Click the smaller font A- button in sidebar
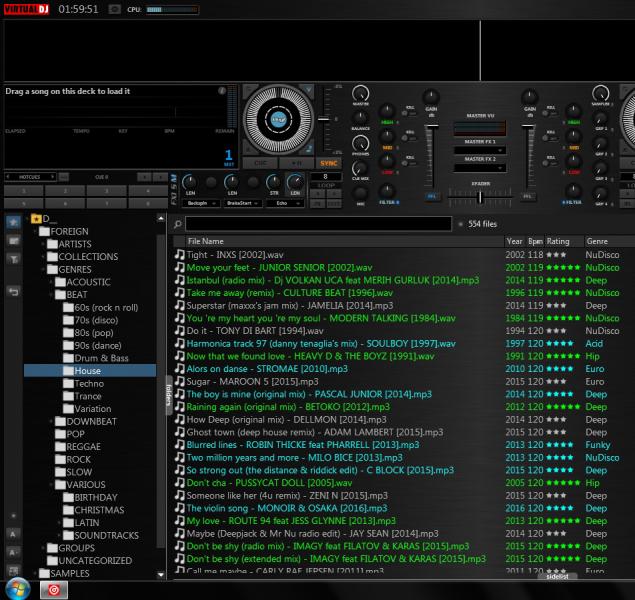This screenshot has width=635, height=600. (x=13, y=553)
